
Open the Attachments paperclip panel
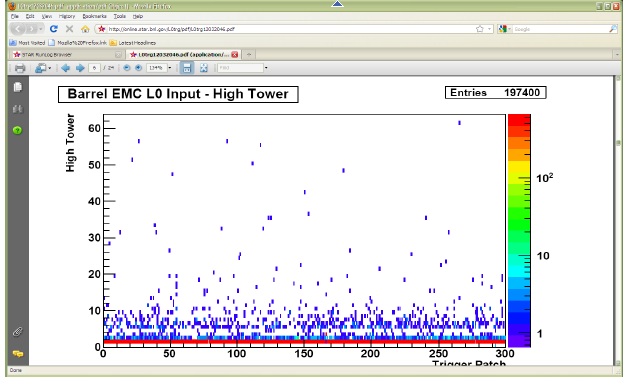pyautogui.click(x=17, y=332)
